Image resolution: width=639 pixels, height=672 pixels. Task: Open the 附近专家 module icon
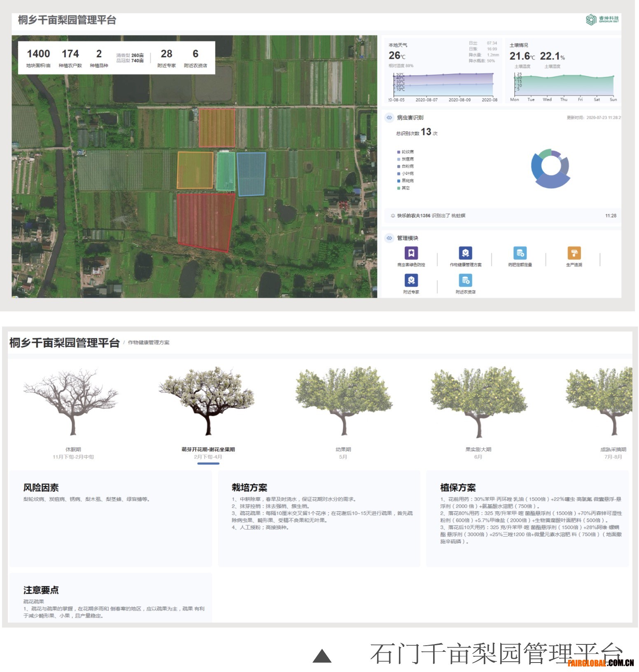pyautogui.click(x=411, y=280)
